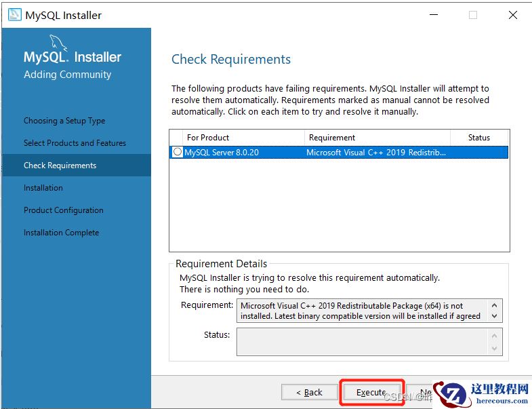Open the Choosing a Setup Type step
532x409 pixels.
(x=64, y=121)
